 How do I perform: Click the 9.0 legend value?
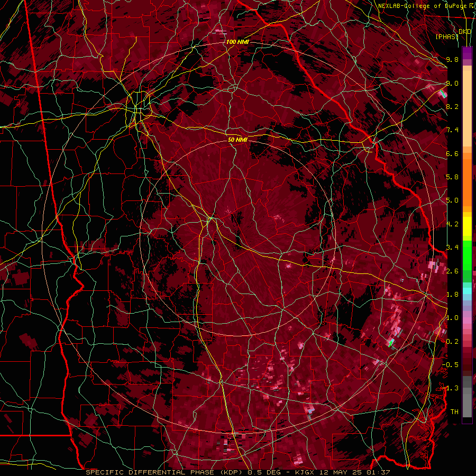click(x=452, y=83)
